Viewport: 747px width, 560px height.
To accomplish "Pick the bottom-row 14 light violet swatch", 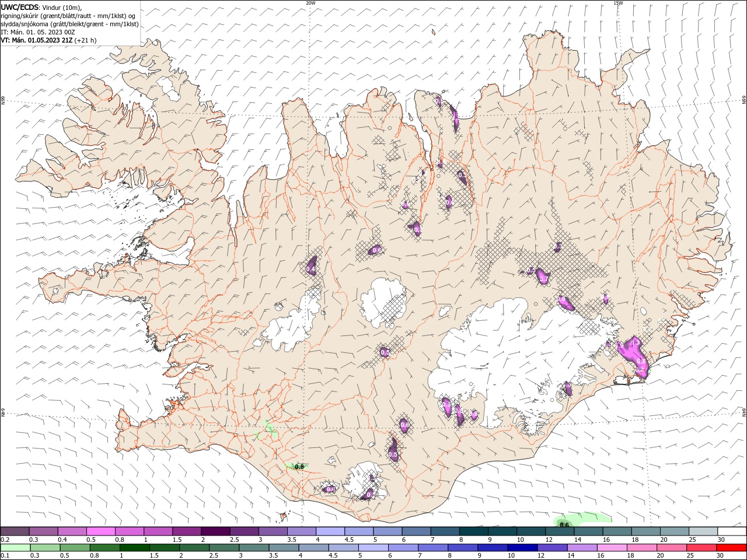I will pos(582,548).
